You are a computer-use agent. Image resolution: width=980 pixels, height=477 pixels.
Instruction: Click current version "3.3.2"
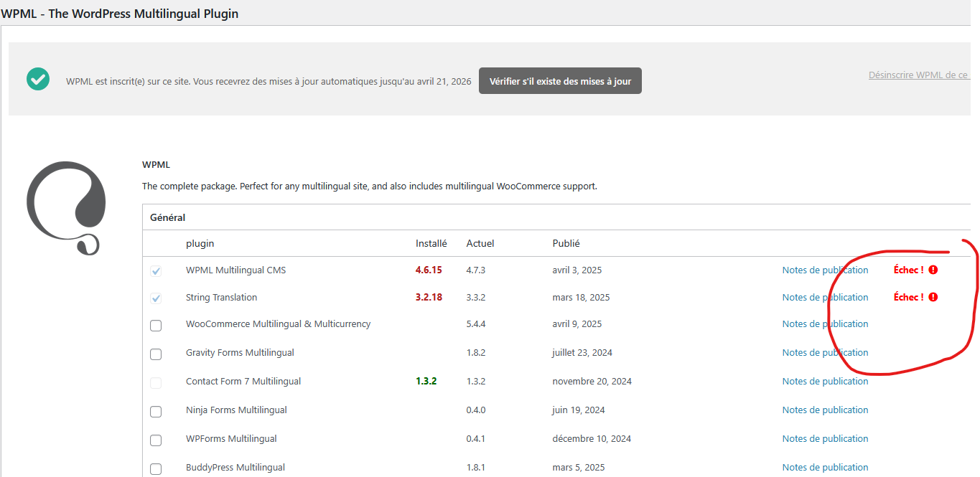476,298
